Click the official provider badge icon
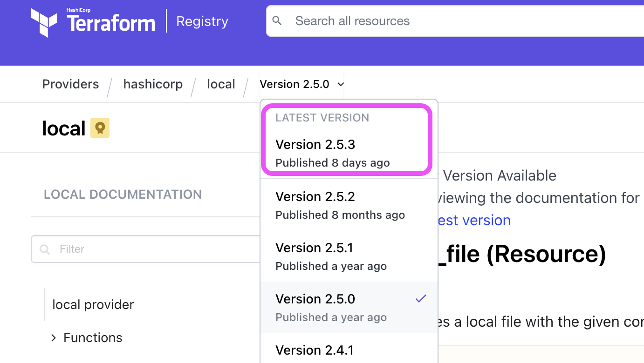 100,128
